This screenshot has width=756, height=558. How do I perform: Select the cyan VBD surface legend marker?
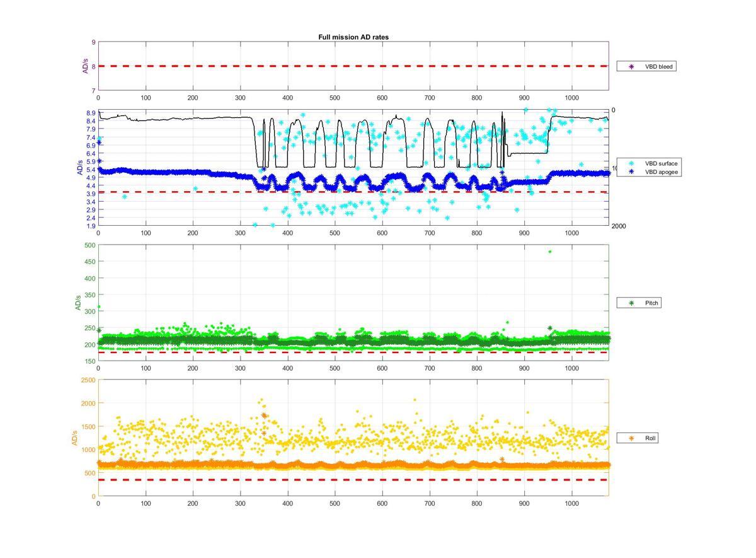click(631, 163)
